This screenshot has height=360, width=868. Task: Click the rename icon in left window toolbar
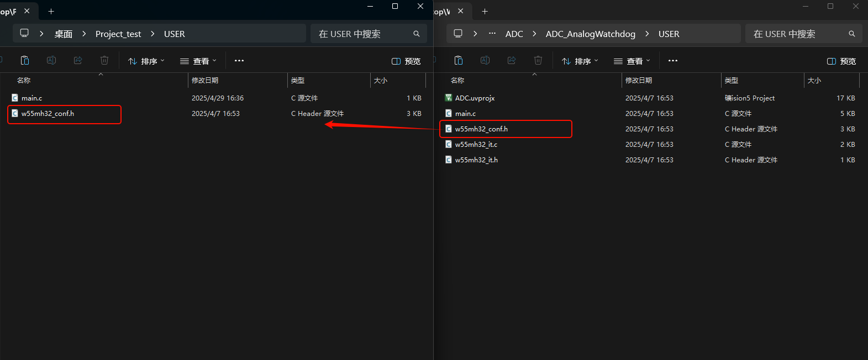click(51, 61)
